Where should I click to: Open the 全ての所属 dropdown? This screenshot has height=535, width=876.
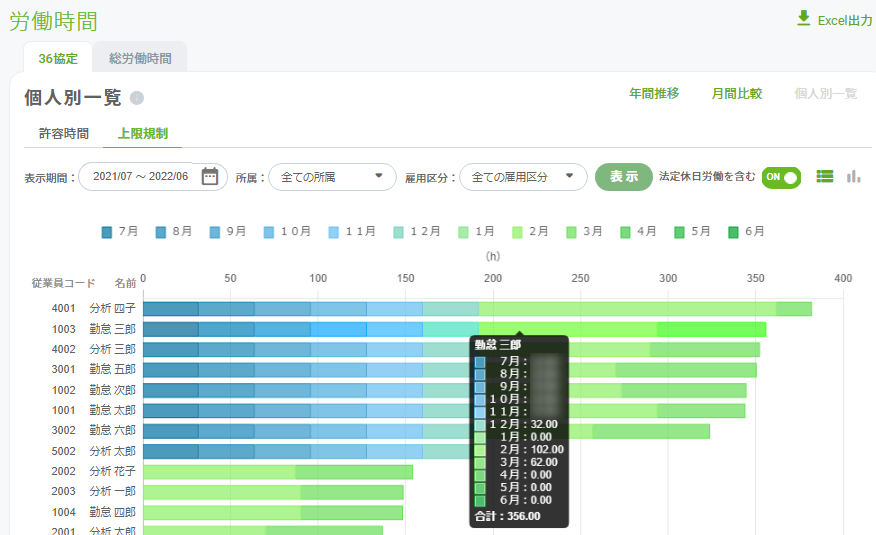click(332, 177)
